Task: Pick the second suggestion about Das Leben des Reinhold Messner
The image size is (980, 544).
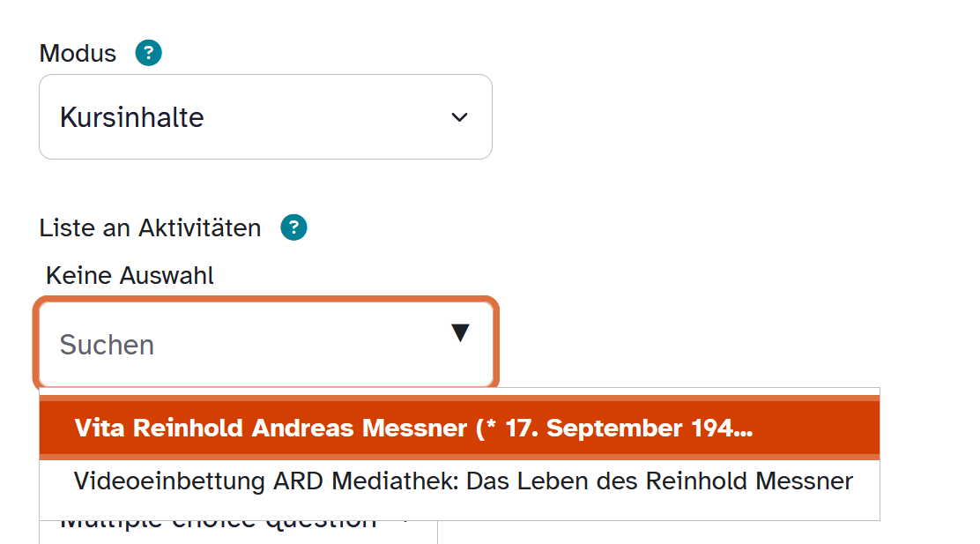Action: pyautogui.click(x=463, y=481)
